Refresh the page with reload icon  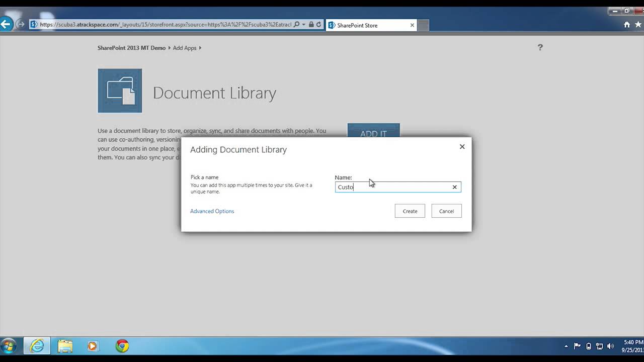[318, 24]
